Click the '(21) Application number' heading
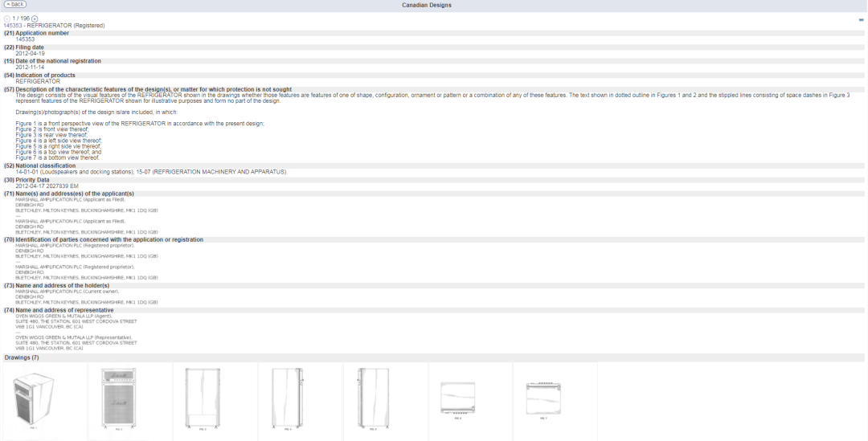This screenshot has height=441, width=868. [36, 33]
